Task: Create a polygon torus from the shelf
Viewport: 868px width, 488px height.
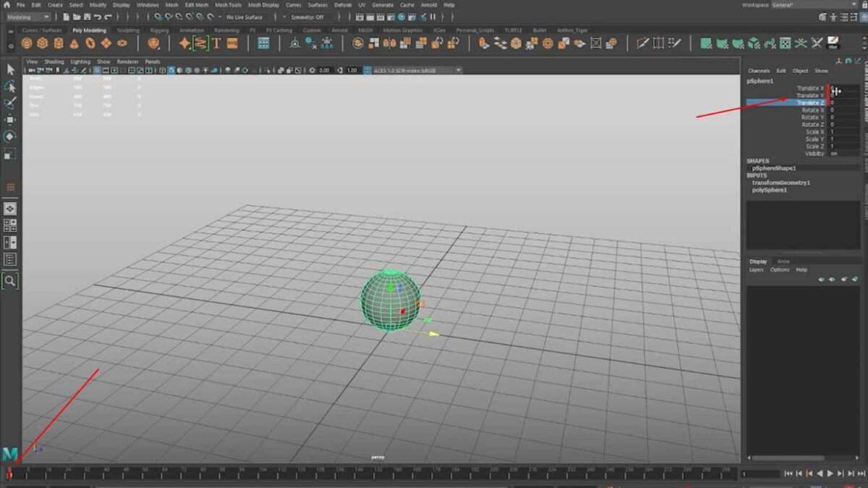Action: pyautogui.click(x=89, y=43)
